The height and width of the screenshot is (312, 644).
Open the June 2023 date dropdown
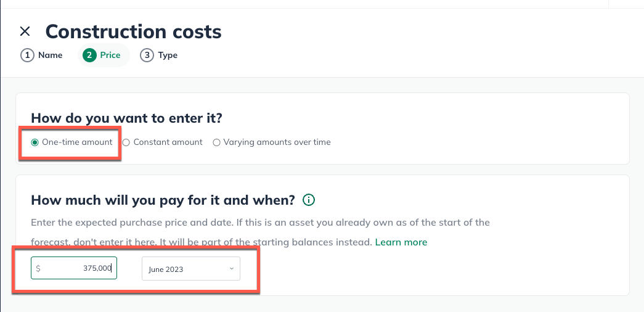[191, 269]
